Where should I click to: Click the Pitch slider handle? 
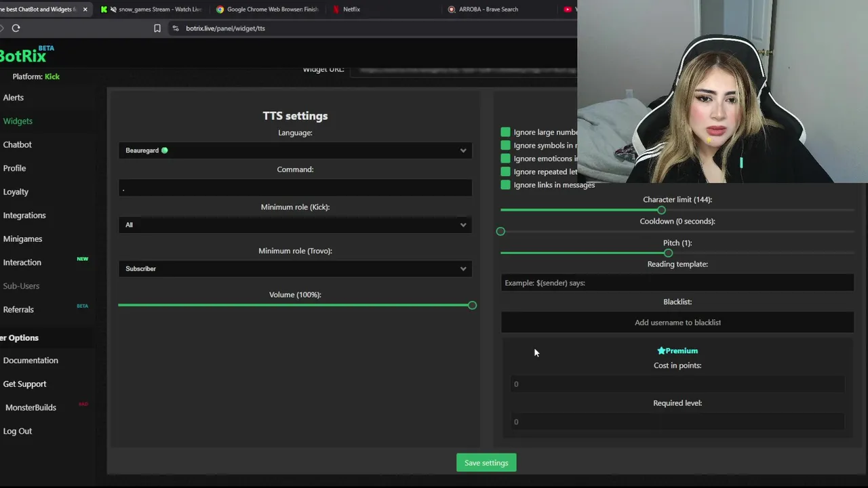point(668,253)
